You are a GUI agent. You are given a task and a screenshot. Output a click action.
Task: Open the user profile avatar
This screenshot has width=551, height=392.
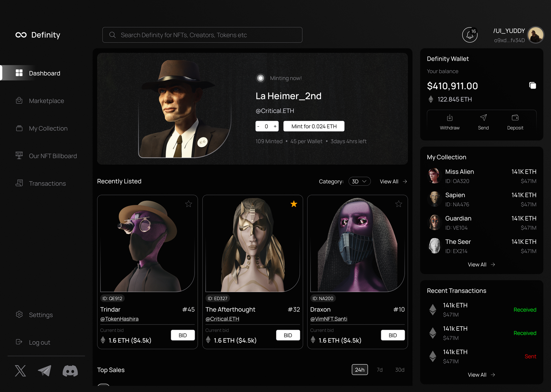[x=536, y=35]
